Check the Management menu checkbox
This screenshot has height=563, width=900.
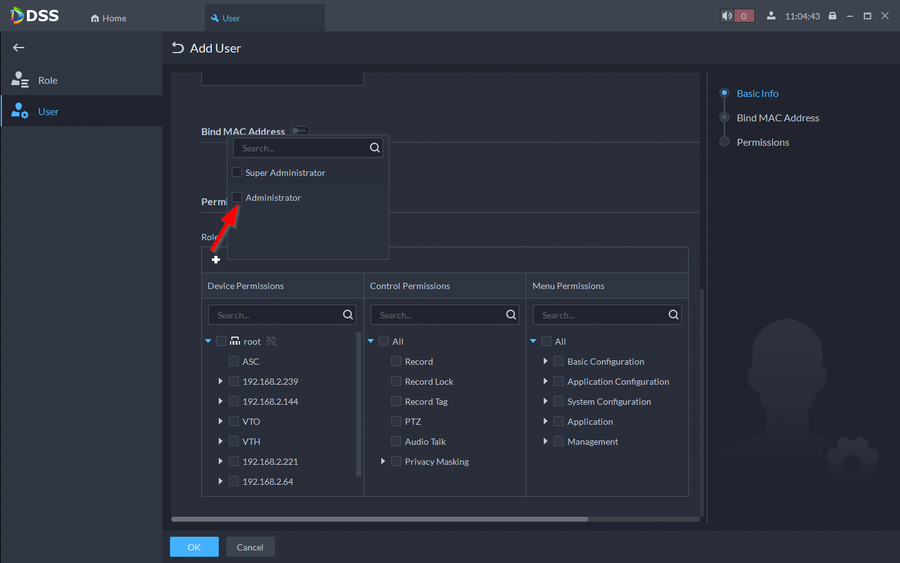558,441
